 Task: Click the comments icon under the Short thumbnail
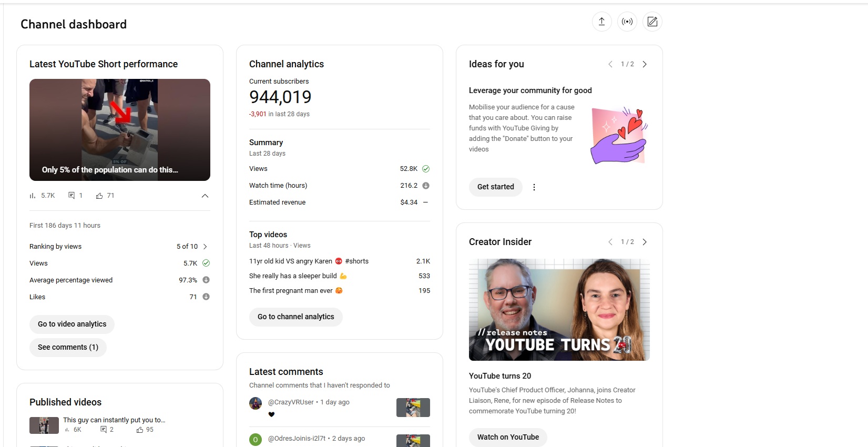[72, 196]
